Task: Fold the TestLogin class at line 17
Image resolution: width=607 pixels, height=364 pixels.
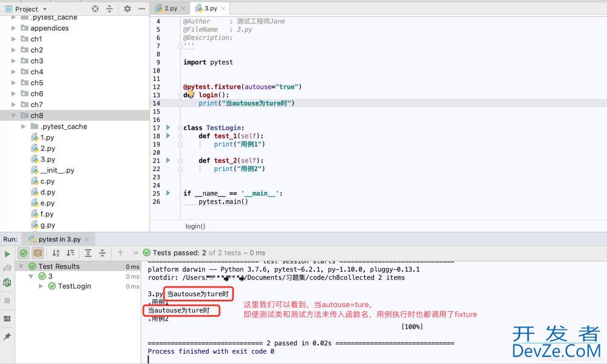Action: [180, 128]
